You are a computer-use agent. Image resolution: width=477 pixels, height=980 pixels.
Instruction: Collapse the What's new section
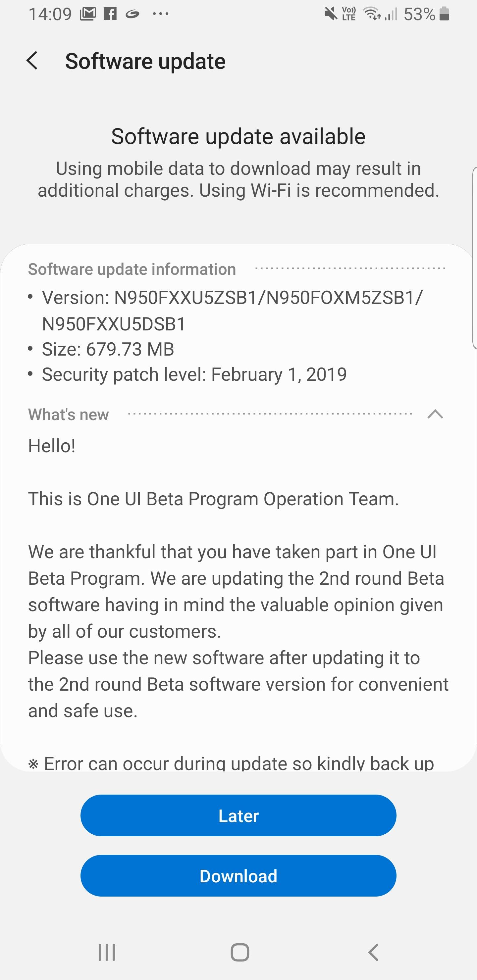435,414
